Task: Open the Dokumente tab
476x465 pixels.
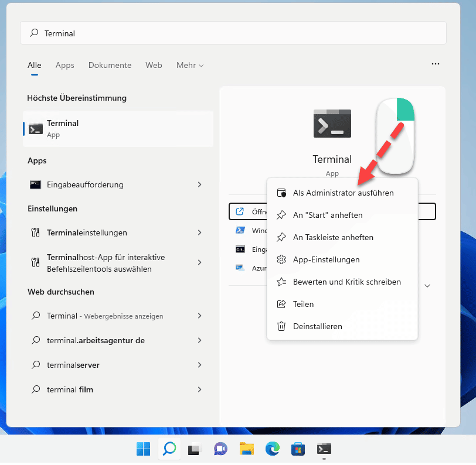Action: (110, 65)
